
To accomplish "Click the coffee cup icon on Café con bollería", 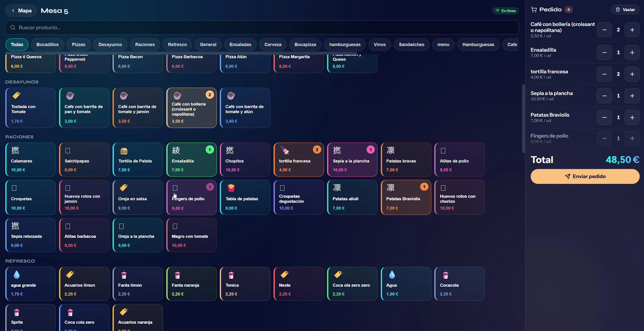I will click(177, 96).
